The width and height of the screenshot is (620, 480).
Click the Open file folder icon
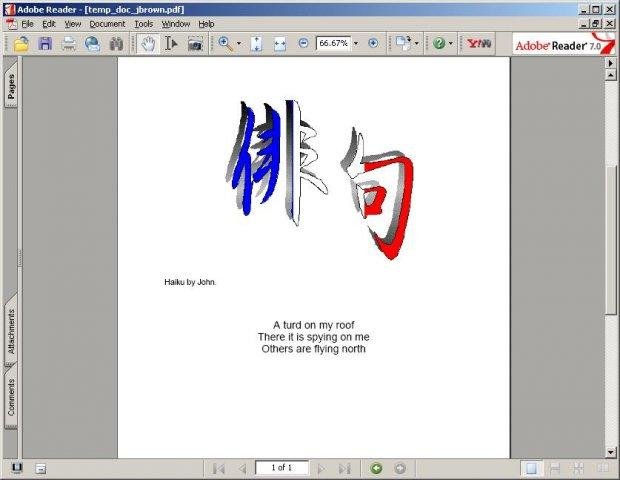pos(21,43)
